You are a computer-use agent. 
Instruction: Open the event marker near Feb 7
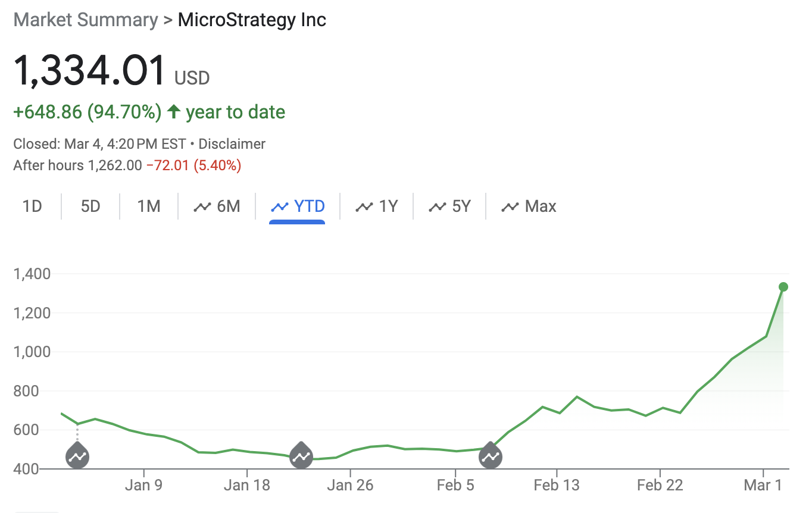pos(490,455)
